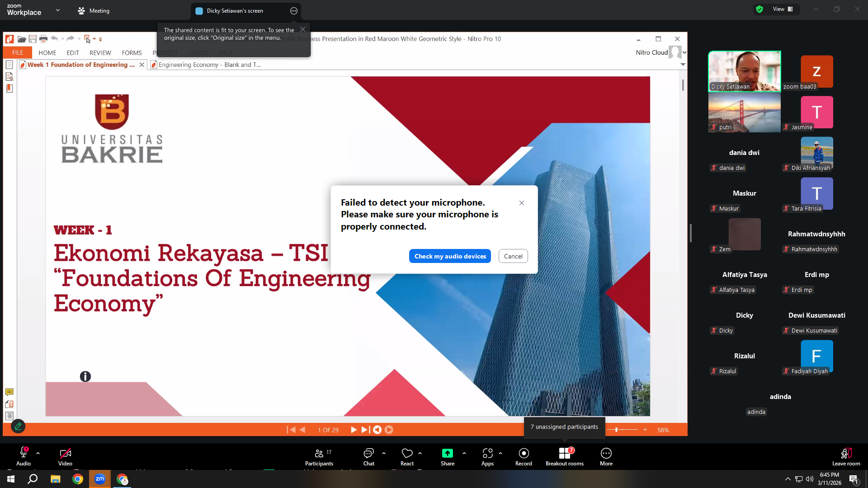
Task: Increase zoom with the plus button
Action: [x=645, y=430]
